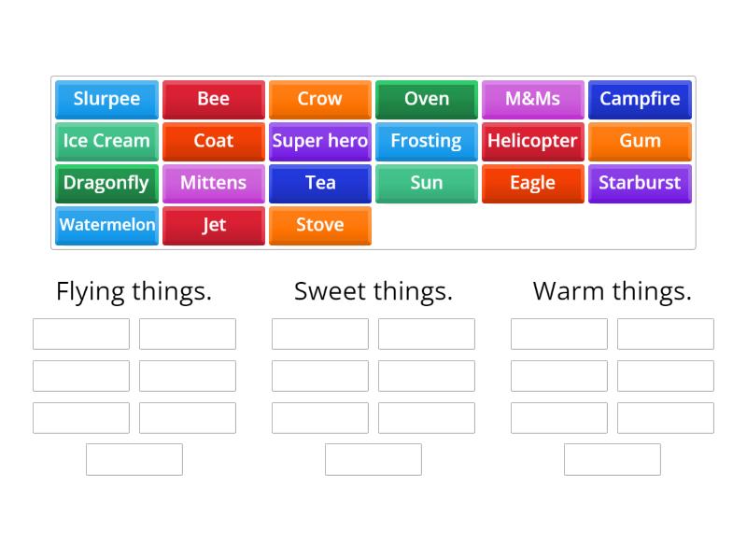Click the purple M&Ms tile
747x560 pixels.
tap(532, 99)
